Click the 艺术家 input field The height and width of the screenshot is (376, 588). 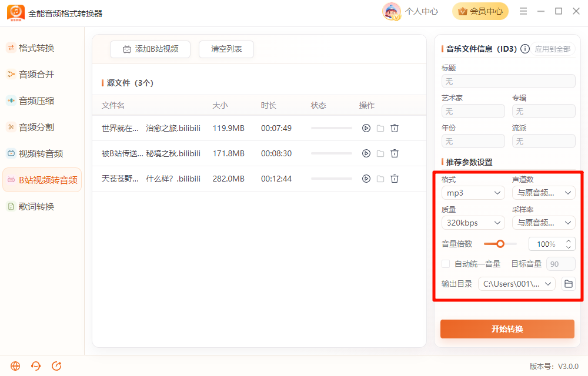473,111
